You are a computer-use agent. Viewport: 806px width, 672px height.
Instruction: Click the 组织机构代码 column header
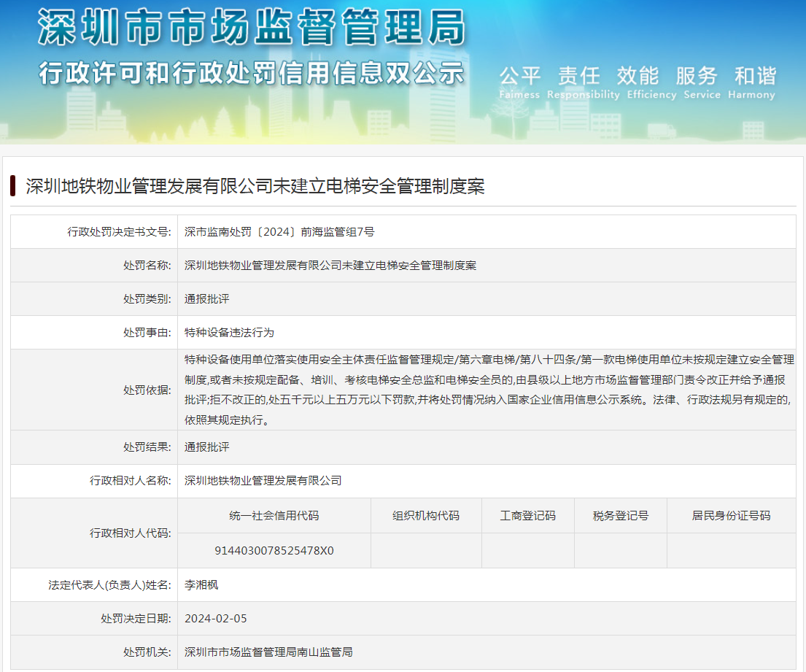426,515
